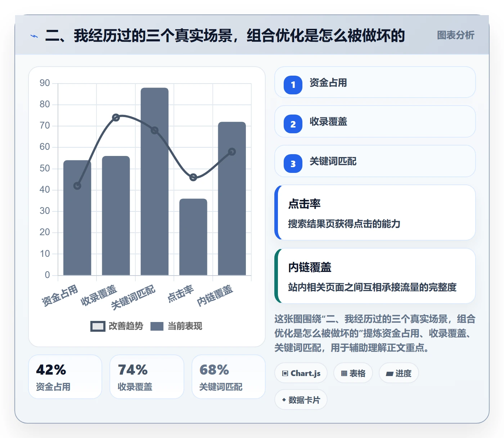Click the x-axis label 内链覆盖
Screen dimensions: 504x438
tap(215, 296)
